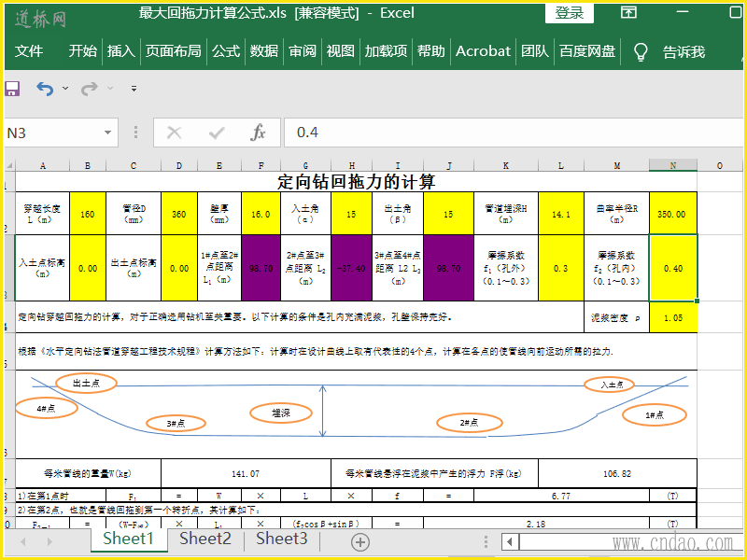Click the Save icon in quick access toolbar
This screenshot has height=560, width=747.
pos(12,89)
